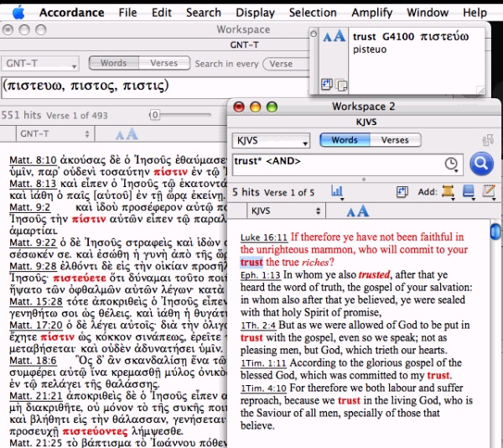Click the gray tool icon right of Verses in Workspace 2
Image resolution: width=503 pixels, height=448 pixels.
point(488,140)
